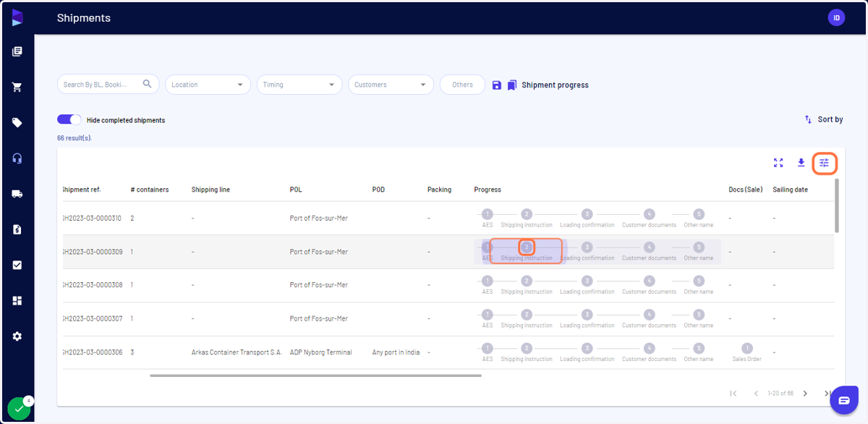Screen dimensions: 868x424
Task: Download the shipments table
Action: pos(801,163)
